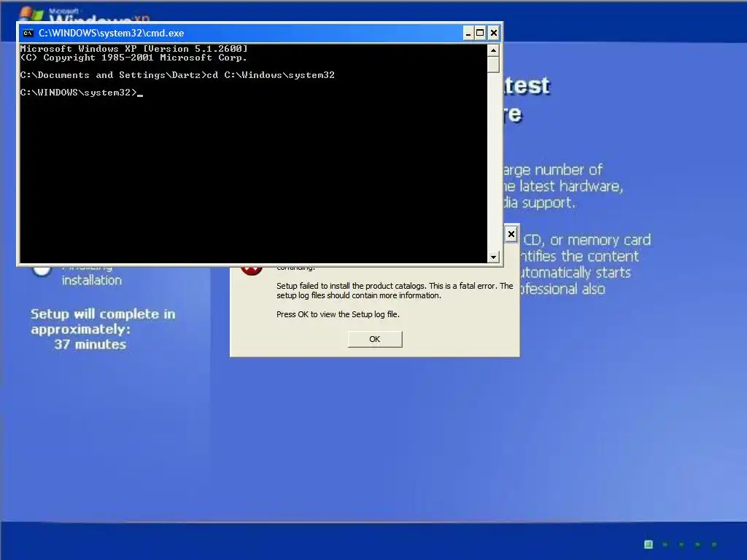Click the cmd scrollbar down arrow
The width and height of the screenshot is (747, 560).
click(x=494, y=257)
